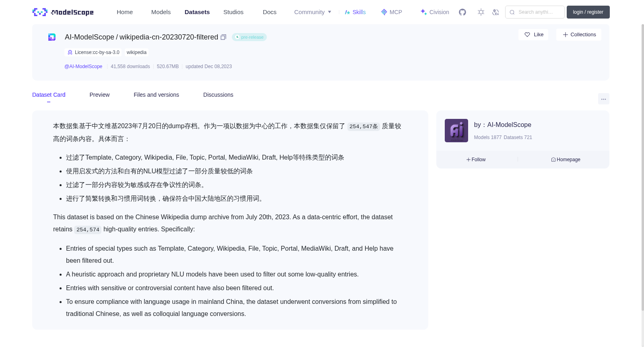Click the pre-release badge
Viewport: 644px width, 347px height.
[249, 37]
